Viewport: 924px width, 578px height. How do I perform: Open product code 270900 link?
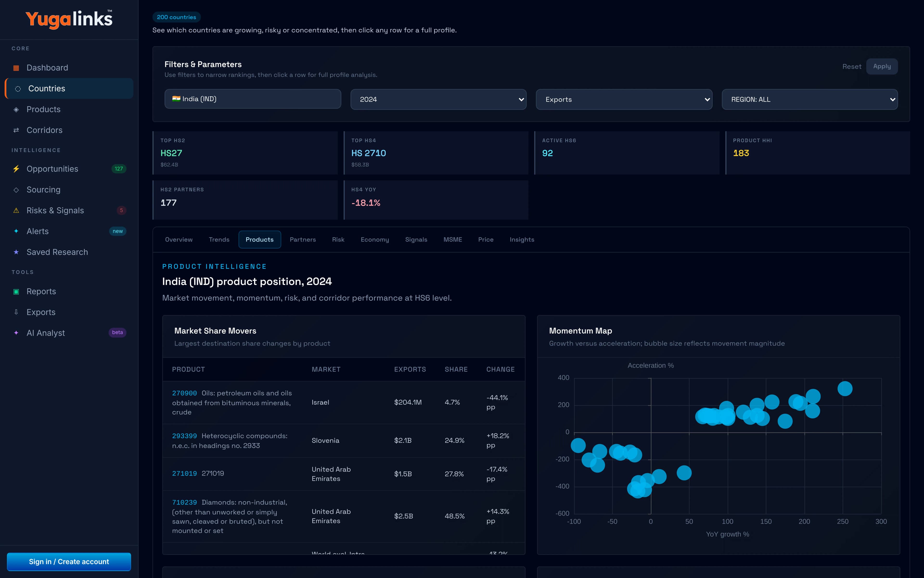click(x=184, y=393)
